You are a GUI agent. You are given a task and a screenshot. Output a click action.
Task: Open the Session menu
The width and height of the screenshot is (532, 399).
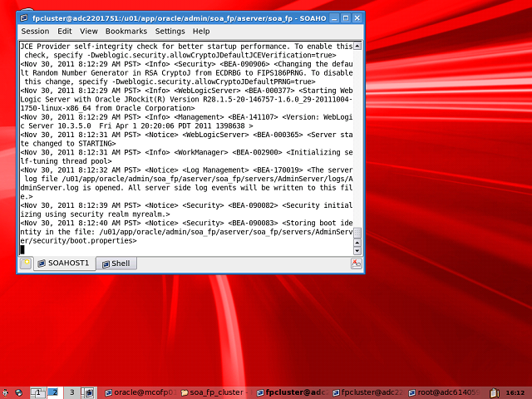(35, 31)
